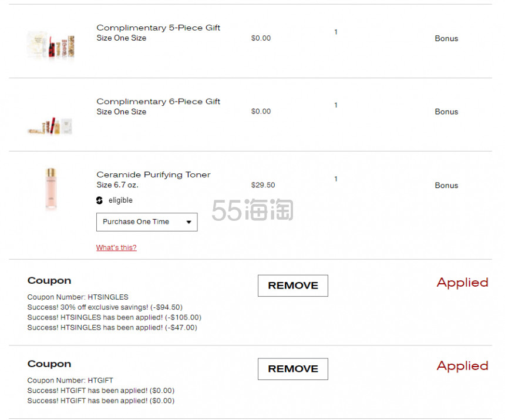505x420 pixels.
Task: Open the What's this? link
Action: (116, 248)
